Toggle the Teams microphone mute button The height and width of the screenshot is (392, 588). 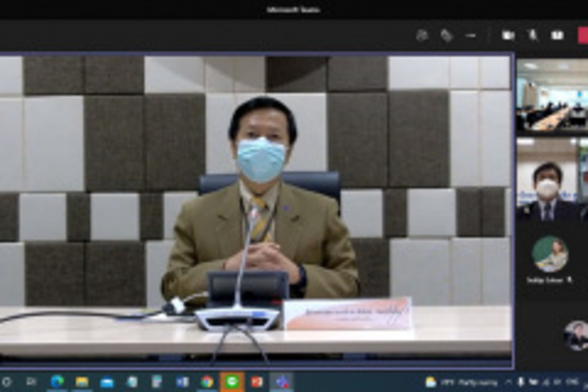533,35
